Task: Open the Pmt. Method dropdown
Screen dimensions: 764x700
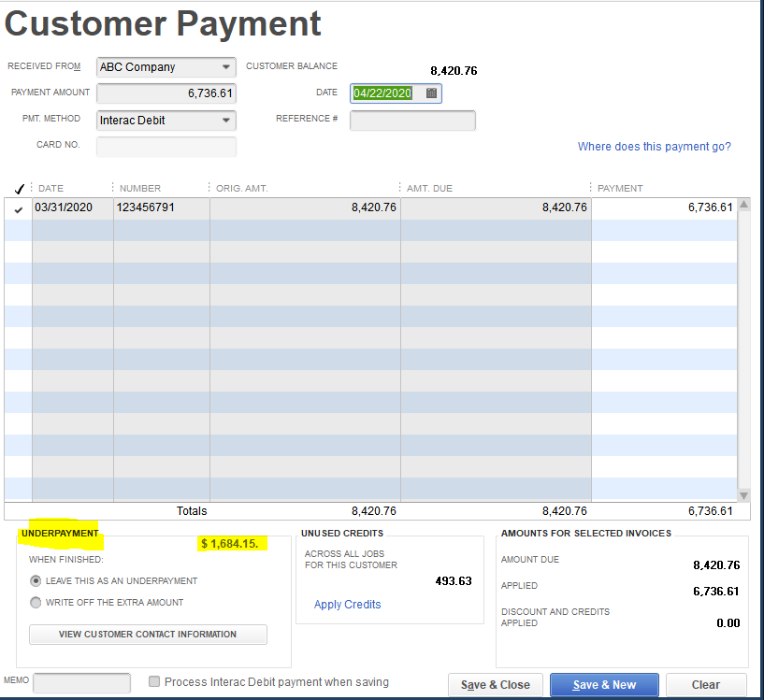Action: pos(227,121)
